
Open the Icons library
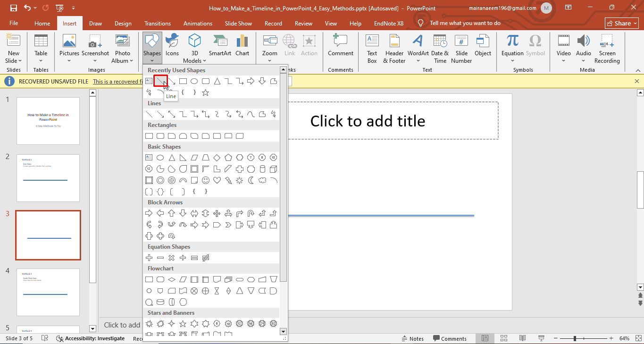172,45
